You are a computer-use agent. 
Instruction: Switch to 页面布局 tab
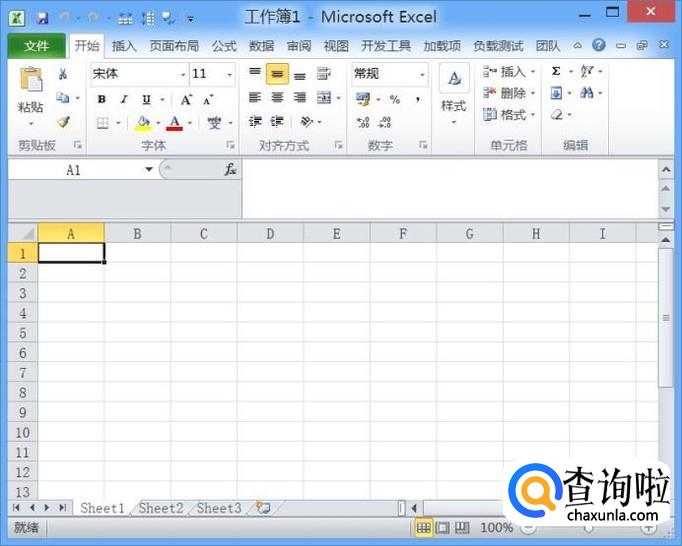point(174,46)
